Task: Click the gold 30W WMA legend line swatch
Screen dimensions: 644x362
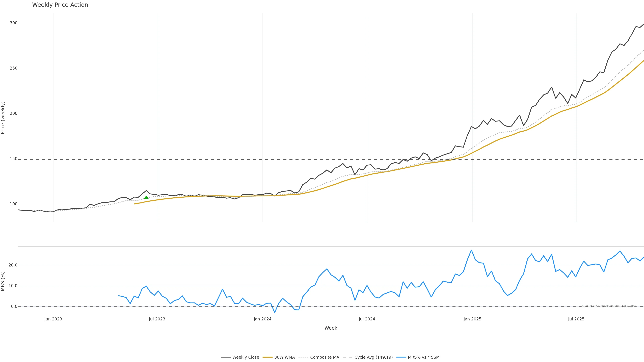Action: pyautogui.click(x=267, y=357)
